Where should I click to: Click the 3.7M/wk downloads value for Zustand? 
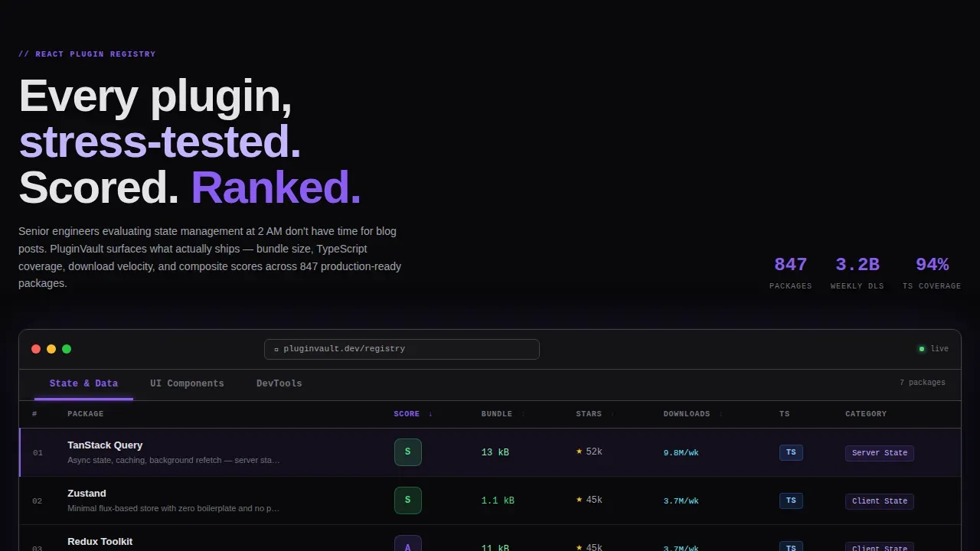tap(681, 501)
